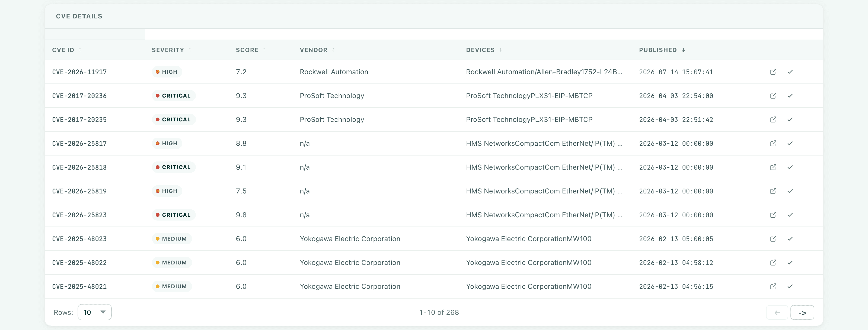
Task: Click Rockwell Automation/Allen-Bradley1752-L24B device cell
Action: pos(544,72)
